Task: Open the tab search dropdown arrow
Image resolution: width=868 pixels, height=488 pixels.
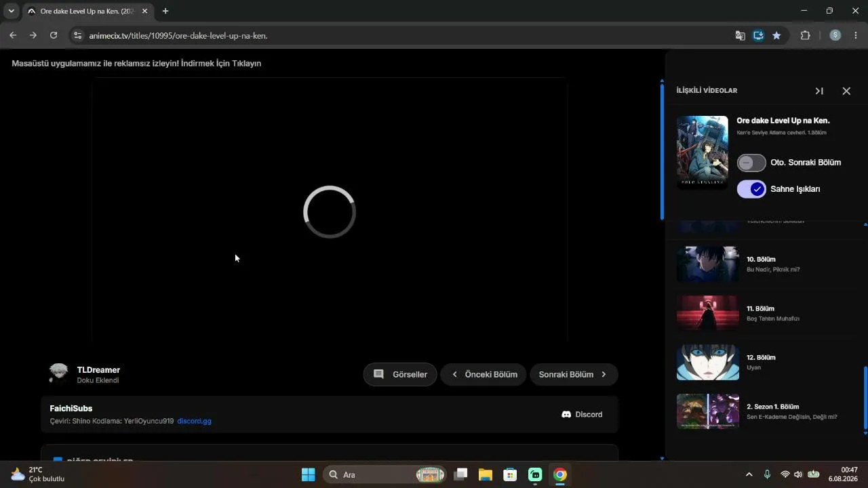Action: [11, 11]
